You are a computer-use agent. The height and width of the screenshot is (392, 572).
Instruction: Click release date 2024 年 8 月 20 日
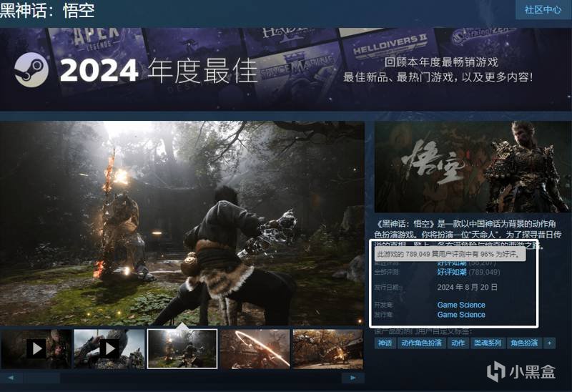click(x=468, y=288)
